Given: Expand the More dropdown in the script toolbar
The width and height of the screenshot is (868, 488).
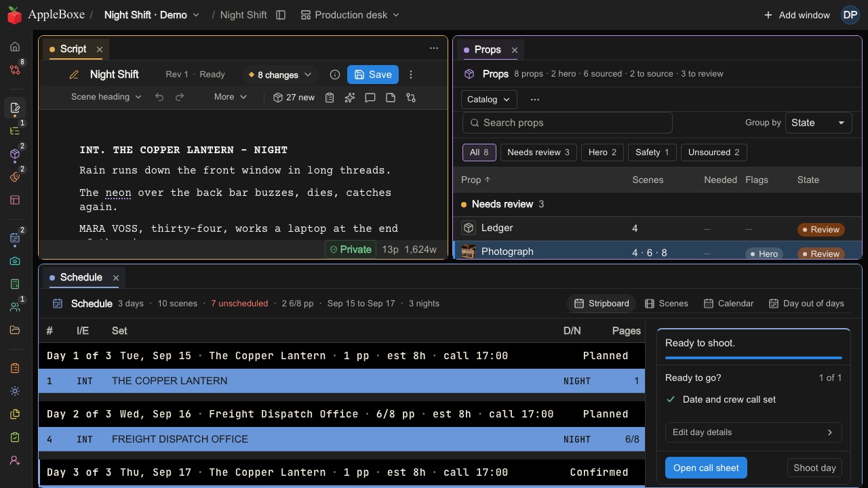Looking at the screenshot, I should (x=231, y=97).
